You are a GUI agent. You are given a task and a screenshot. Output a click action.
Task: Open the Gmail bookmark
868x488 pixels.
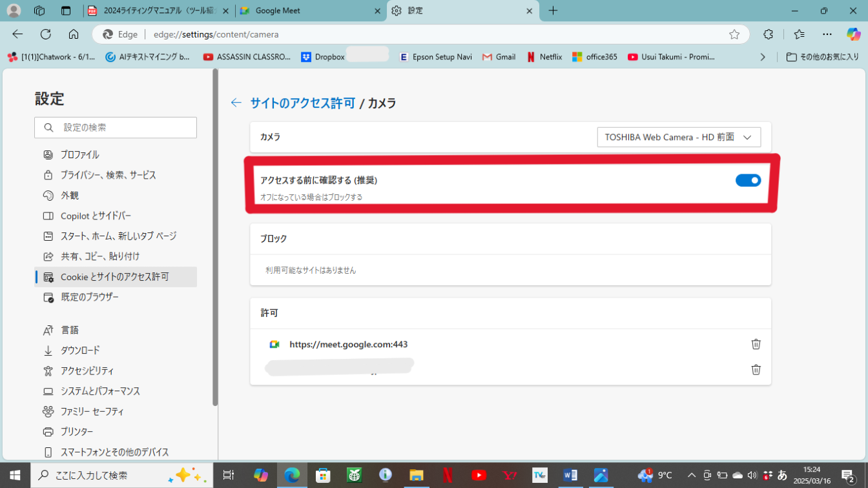(499, 57)
